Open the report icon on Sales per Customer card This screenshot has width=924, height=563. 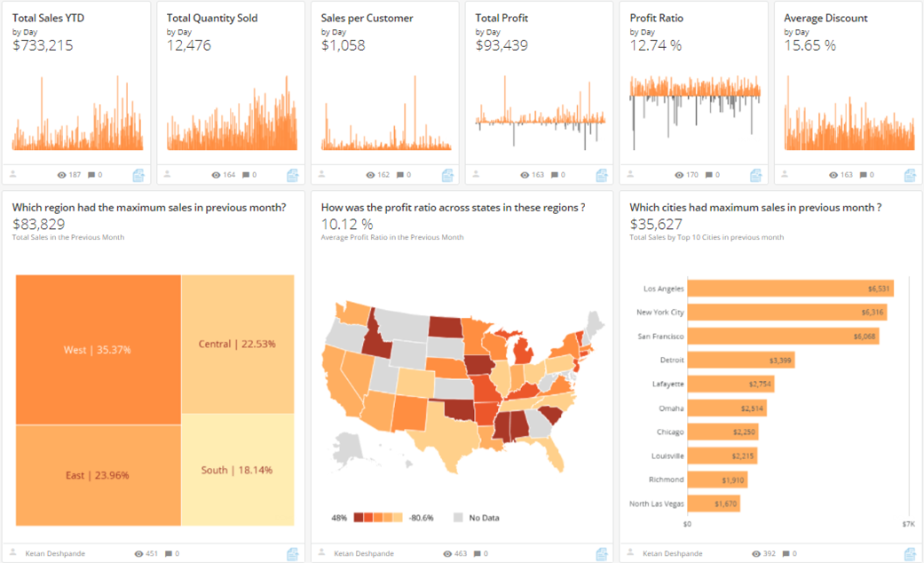(x=447, y=176)
